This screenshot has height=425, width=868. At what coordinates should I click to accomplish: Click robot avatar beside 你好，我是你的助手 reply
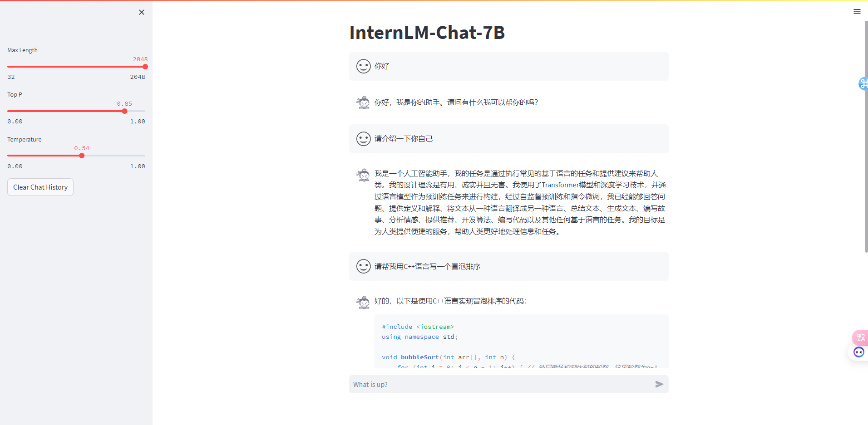(363, 103)
